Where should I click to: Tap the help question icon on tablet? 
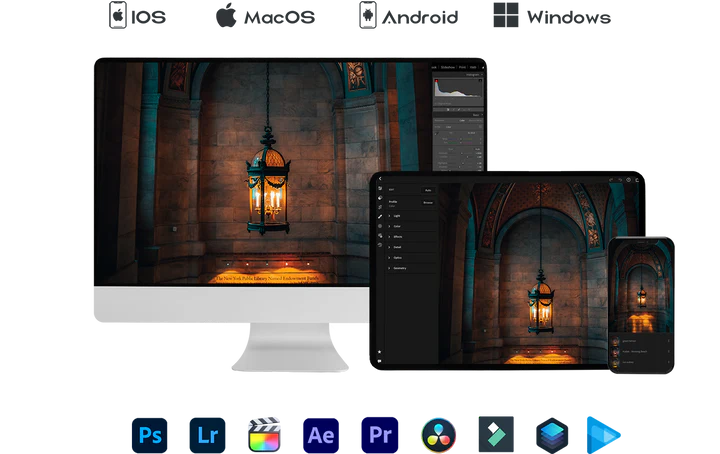coord(629,180)
